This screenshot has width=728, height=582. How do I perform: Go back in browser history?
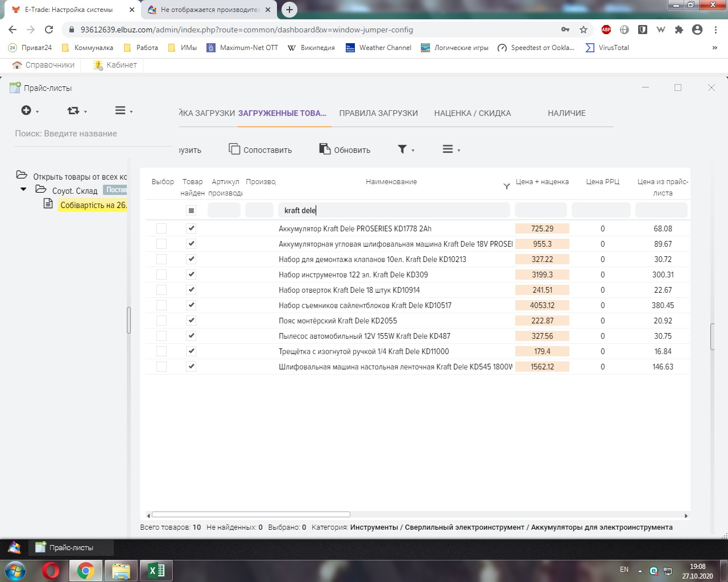(x=13, y=30)
